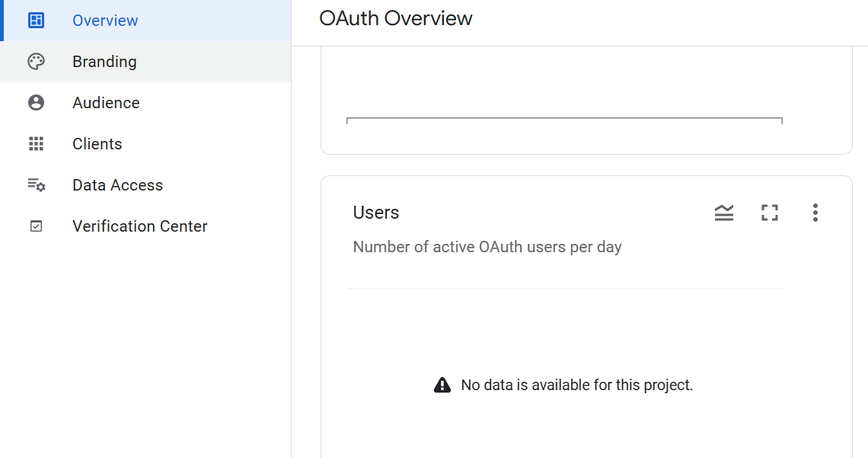
Task: Go to the Branding section
Action: pyautogui.click(x=104, y=62)
